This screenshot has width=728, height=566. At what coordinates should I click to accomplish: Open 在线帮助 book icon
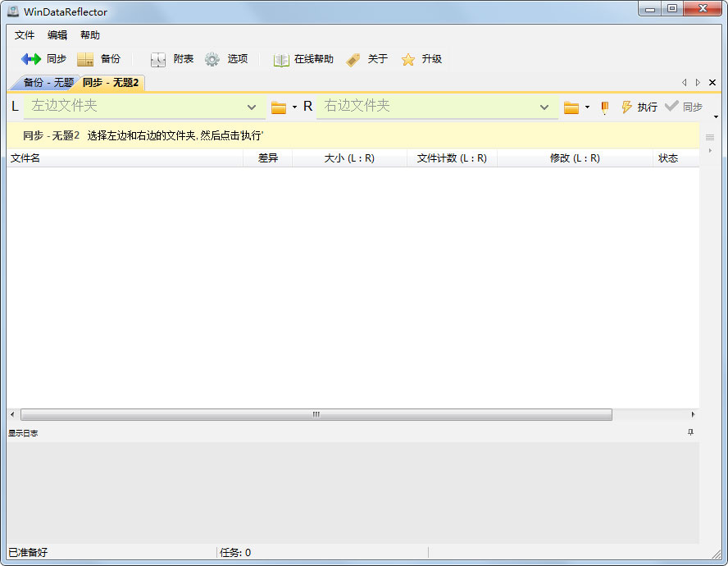click(281, 60)
